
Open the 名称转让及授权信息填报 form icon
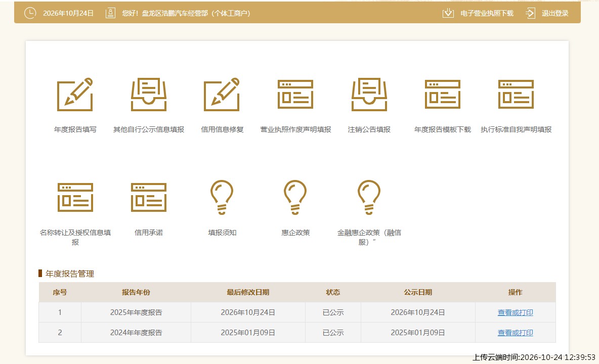click(x=75, y=197)
